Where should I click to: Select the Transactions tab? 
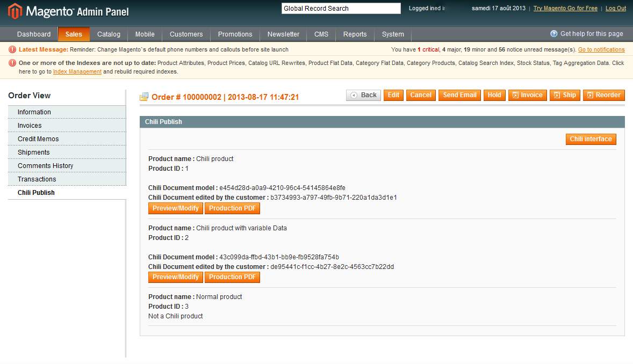(x=67, y=179)
